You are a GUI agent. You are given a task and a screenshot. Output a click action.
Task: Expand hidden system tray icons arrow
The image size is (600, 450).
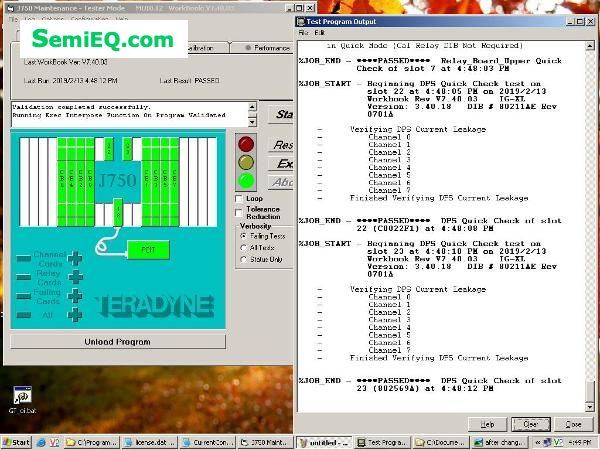[x=537, y=443]
